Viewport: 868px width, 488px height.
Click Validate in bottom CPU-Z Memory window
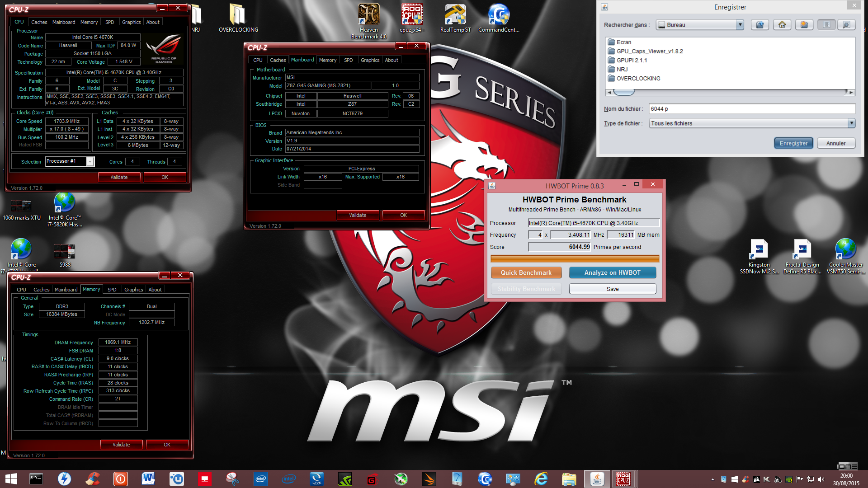[x=121, y=445]
